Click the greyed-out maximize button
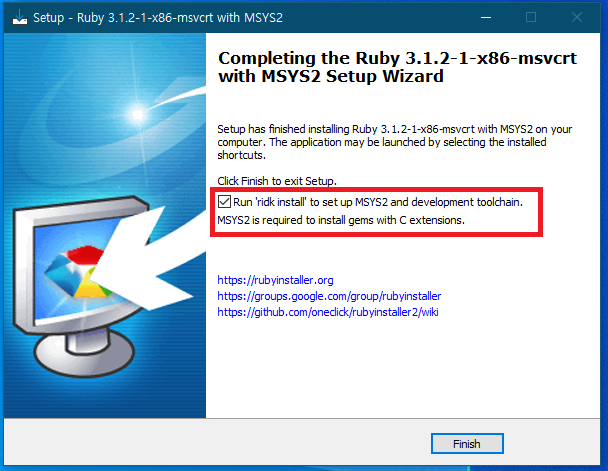 tap(531, 17)
